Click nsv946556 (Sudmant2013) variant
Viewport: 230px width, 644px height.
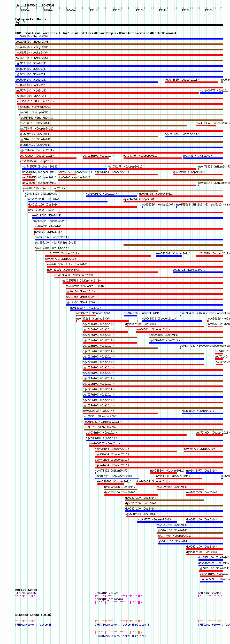(x=141, y=313)
